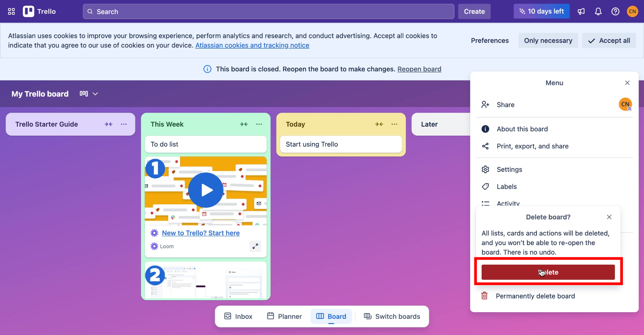The image size is (644, 335).
Task: Collapse the Today list
Action: coord(379,124)
